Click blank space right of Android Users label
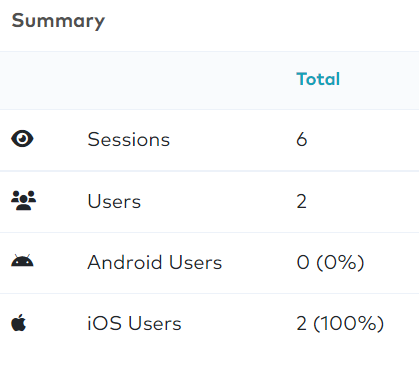This screenshot has height=368, width=419. pos(259,262)
